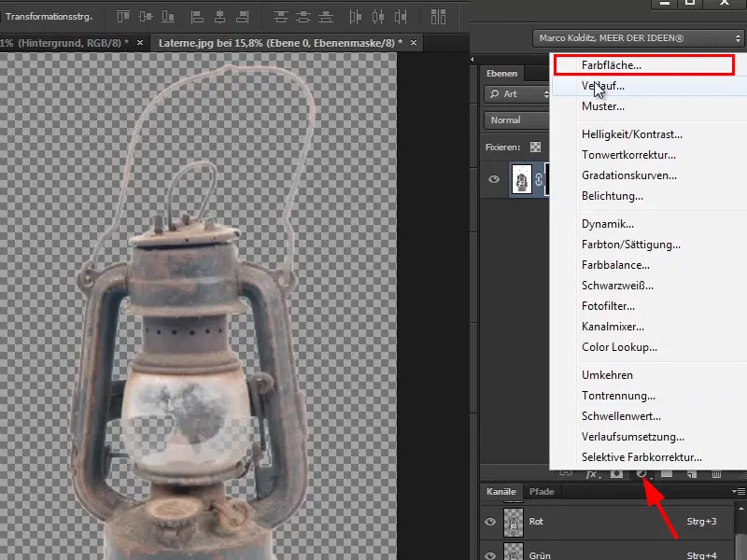Click the lock transparent pixels checkerboard icon
The image size is (747, 560).
535,147
